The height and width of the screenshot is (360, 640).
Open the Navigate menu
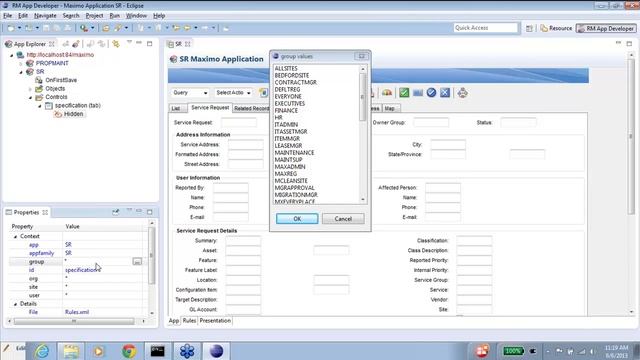click(45, 16)
